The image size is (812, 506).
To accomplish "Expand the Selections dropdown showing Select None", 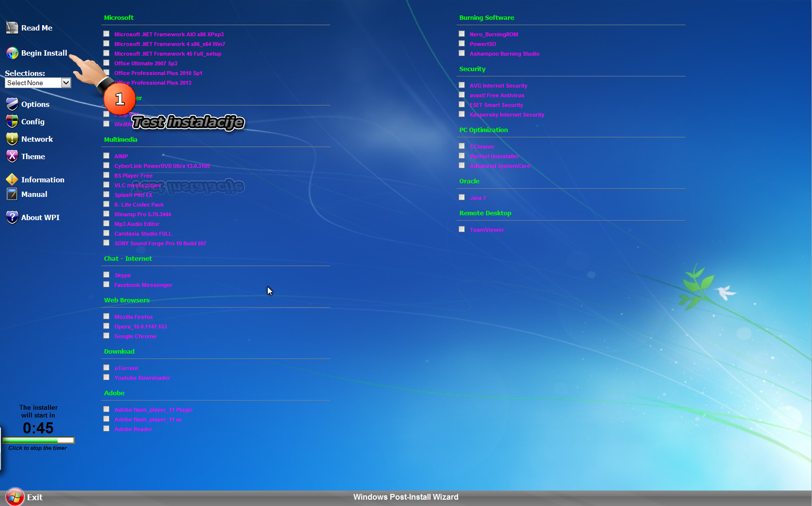I will click(x=38, y=83).
